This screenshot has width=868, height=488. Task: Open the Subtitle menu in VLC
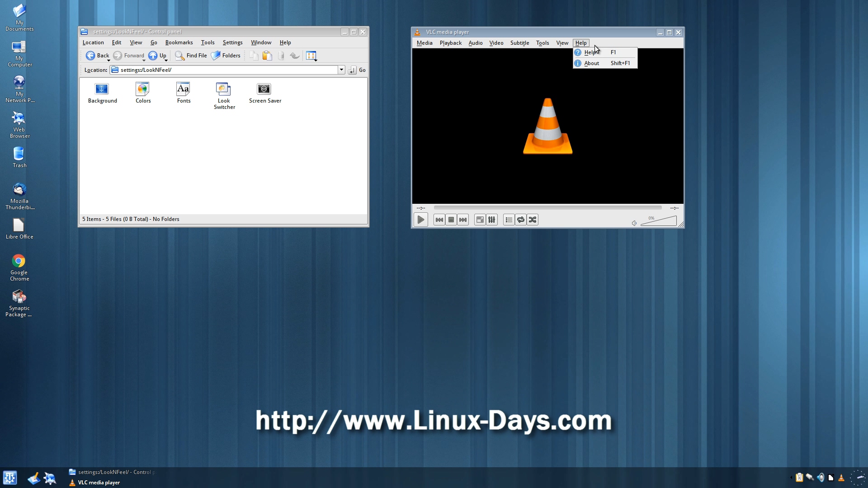click(x=519, y=43)
